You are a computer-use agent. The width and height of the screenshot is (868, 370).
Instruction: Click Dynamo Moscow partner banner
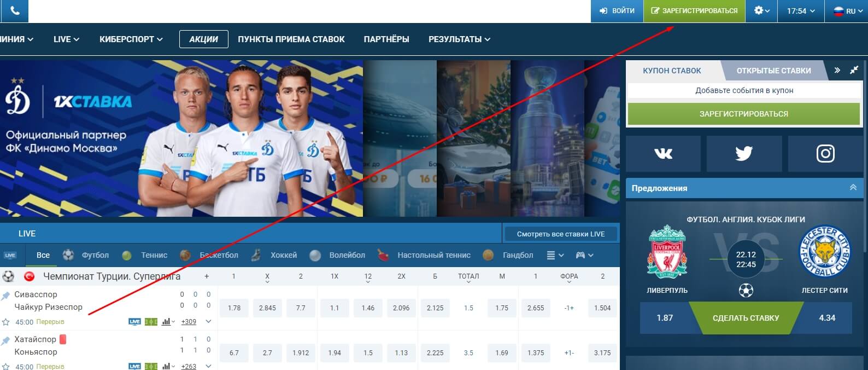pos(181,138)
